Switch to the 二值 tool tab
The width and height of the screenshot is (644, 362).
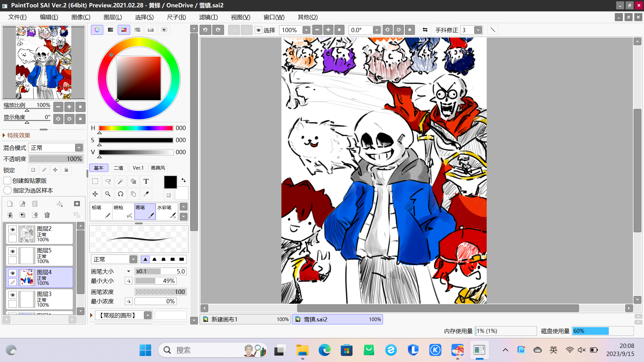pos(118,168)
